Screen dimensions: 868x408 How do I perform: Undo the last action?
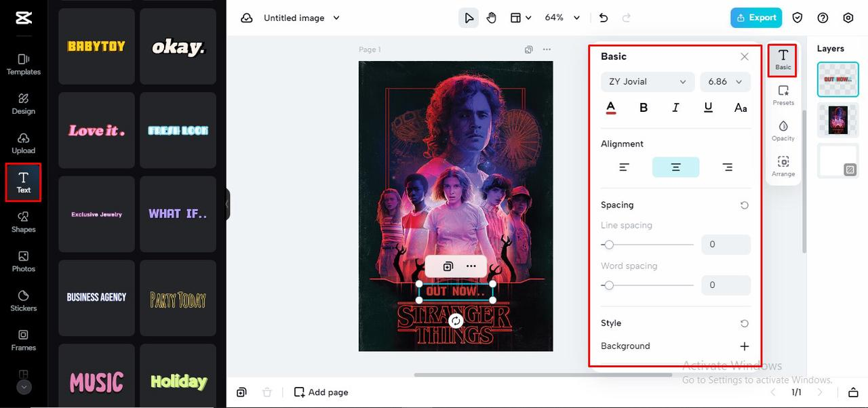tap(604, 18)
